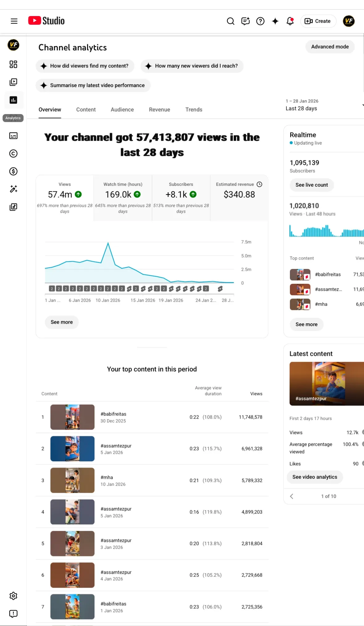Image resolution: width=364 pixels, height=626 pixels.
Task: Click the clock icon beside Estimated revenue
Action: coord(260,184)
